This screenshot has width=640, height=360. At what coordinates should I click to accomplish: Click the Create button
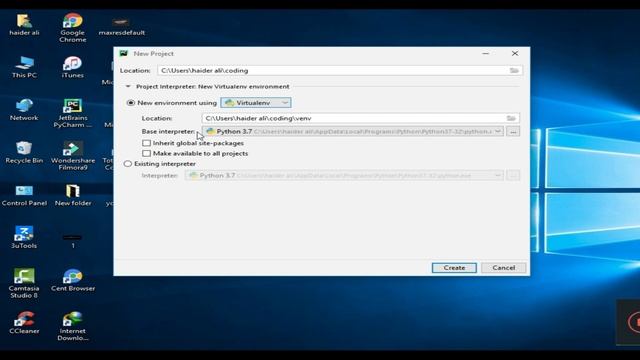point(454,268)
